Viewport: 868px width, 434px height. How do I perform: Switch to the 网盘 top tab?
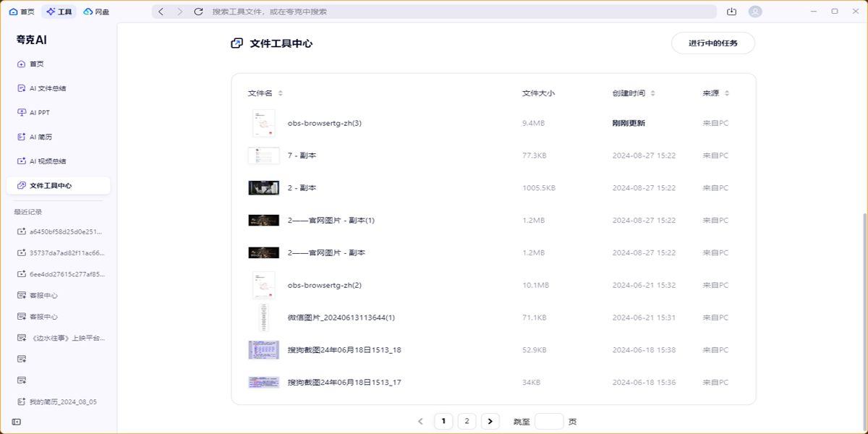97,12
